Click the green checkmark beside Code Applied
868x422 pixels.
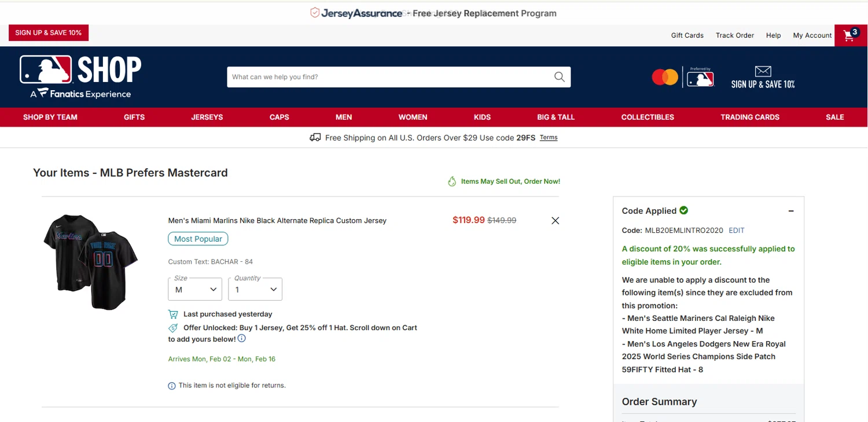click(x=684, y=210)
